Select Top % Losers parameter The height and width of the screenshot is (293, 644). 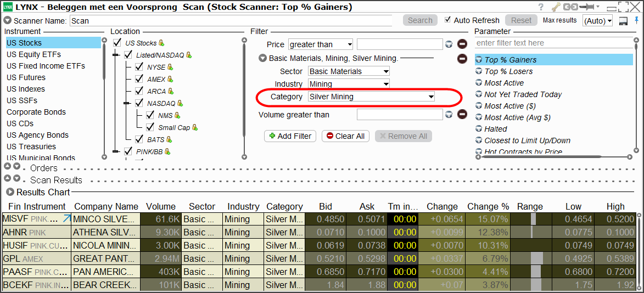tap(508, 71)
